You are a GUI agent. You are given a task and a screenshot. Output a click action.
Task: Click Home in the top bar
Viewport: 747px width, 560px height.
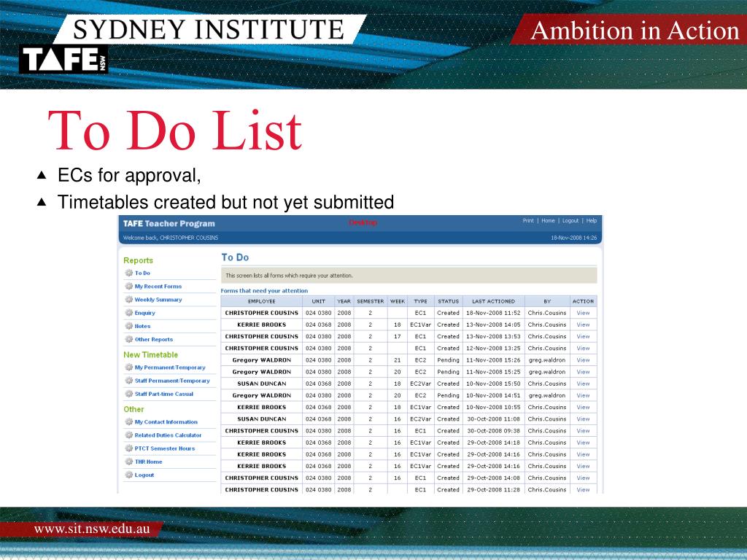[x=548, y=221]
